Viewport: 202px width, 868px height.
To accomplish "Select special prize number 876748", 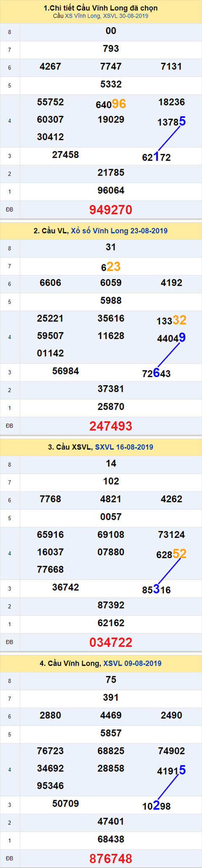I will (x=111, y=858).
